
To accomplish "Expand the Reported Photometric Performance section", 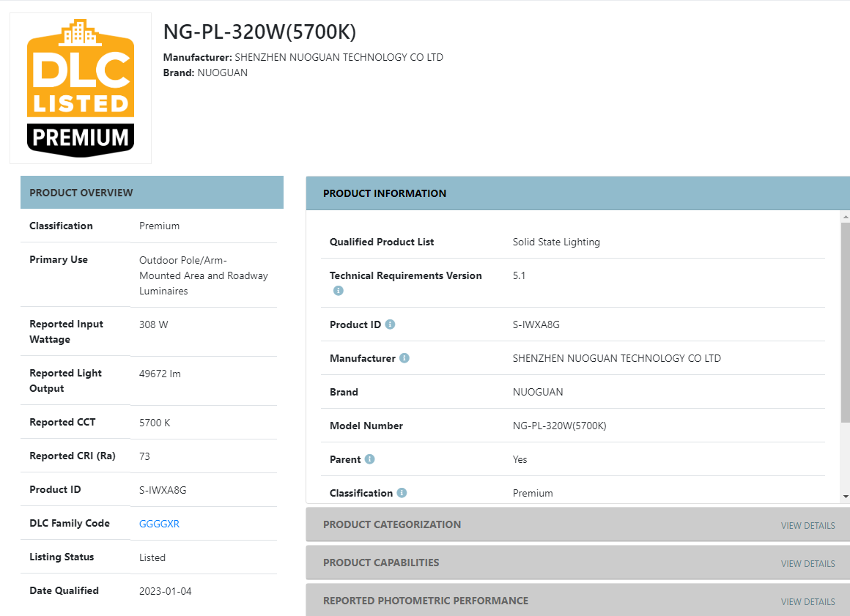I will [x=425, y=601].
